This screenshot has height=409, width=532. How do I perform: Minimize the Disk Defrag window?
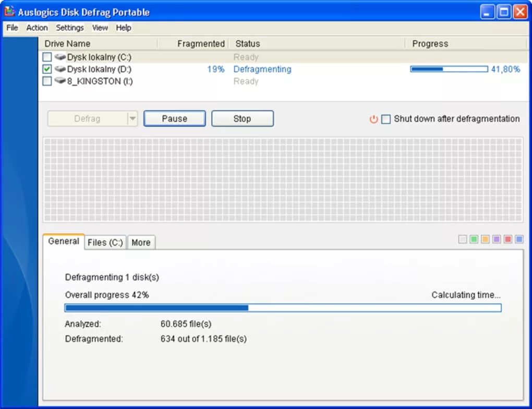488,12
